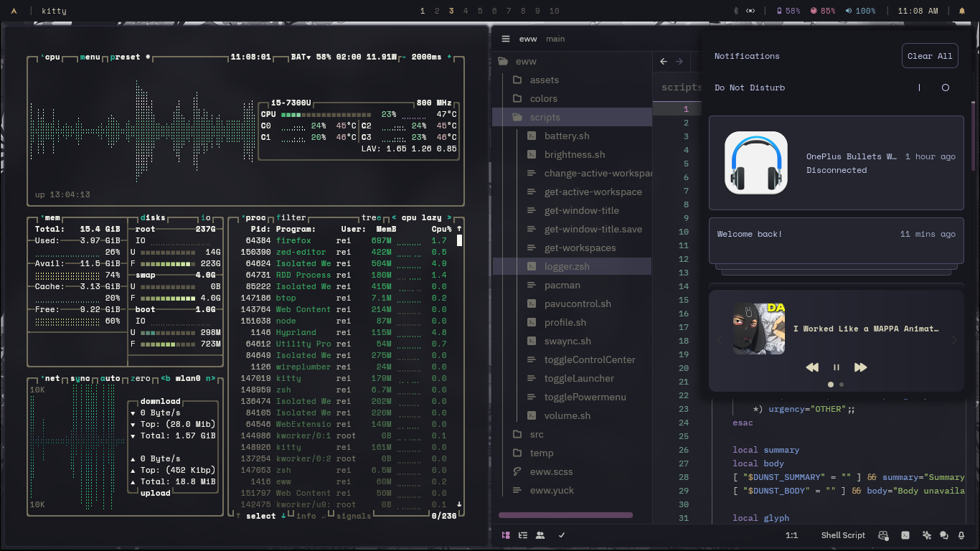980x551 pixels.
Task: Switch to workspace 5 in top bar
Action: (x=480, y=11)
